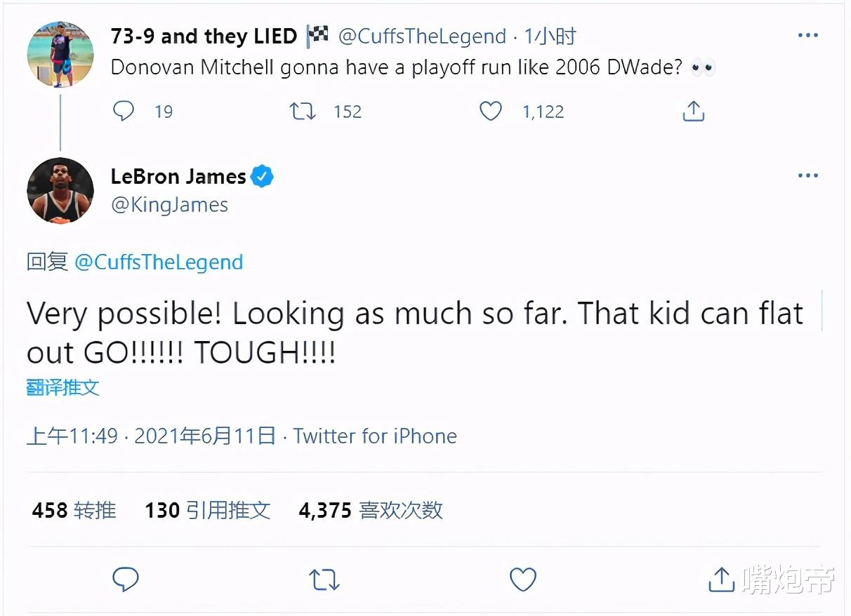Click the share upload icon on the top tweet
The image size is (851, 616).
coord(694,111)
